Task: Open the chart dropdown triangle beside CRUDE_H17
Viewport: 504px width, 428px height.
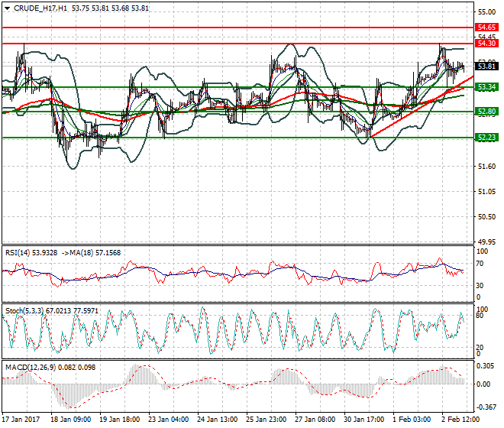Action: [8, 8]
